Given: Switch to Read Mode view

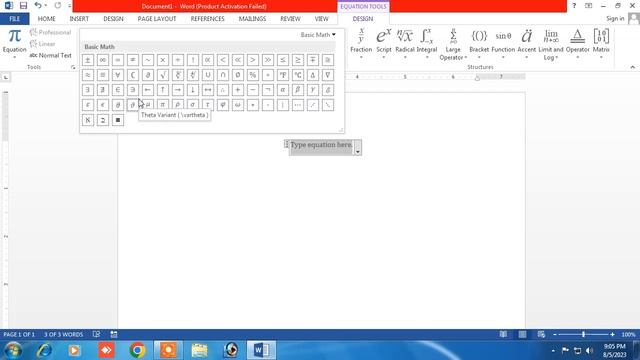Looking at the screenshot, I should point(503,334).
